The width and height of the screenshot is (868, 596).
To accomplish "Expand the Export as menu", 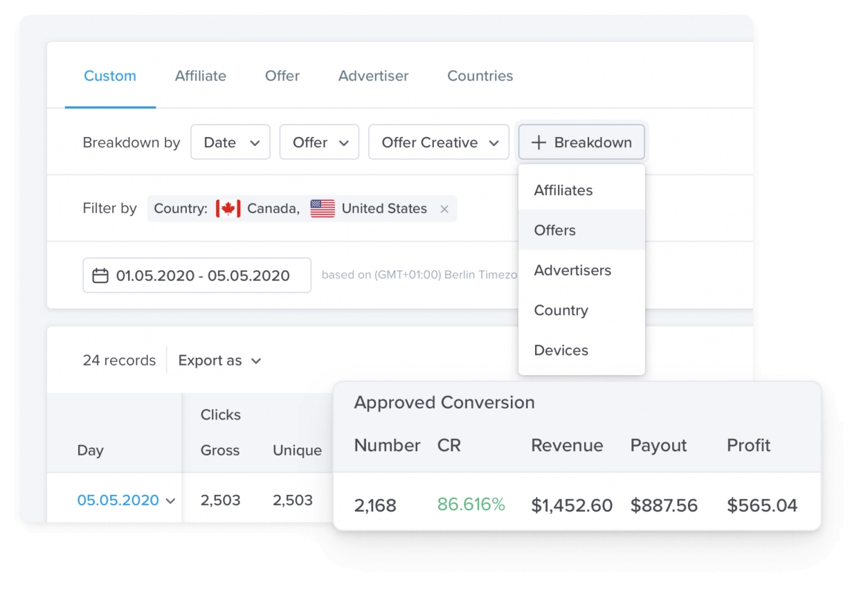I will pos(219,361).
